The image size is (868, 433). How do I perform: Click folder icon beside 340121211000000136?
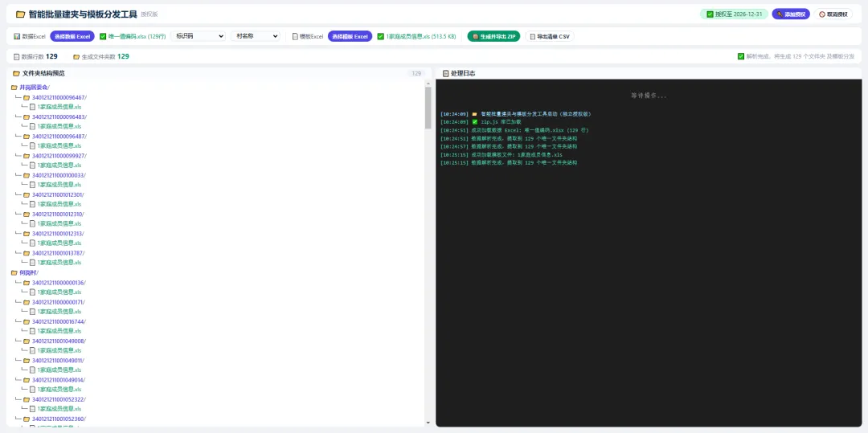26,283
